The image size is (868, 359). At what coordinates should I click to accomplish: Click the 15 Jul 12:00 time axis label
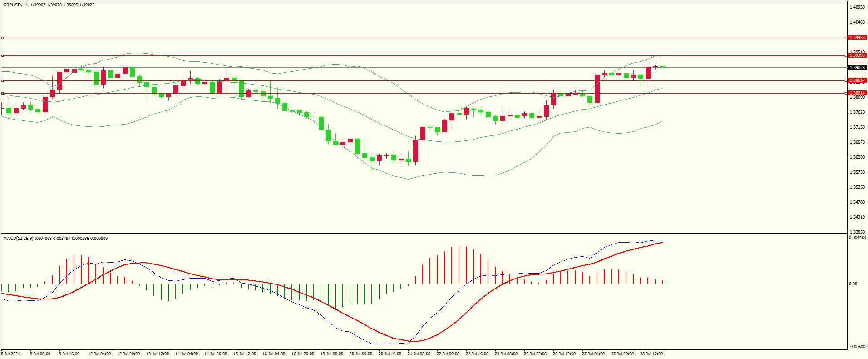coord(244,354)
